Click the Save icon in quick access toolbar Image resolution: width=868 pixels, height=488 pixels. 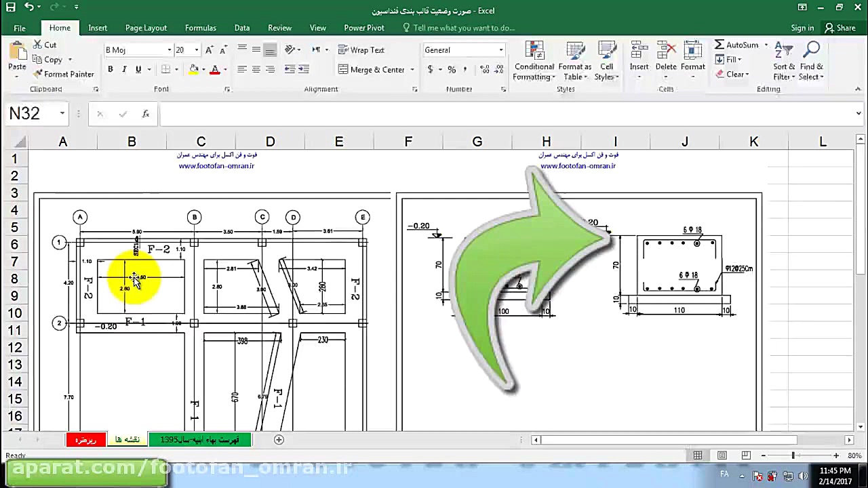click(x=10, y=7)
